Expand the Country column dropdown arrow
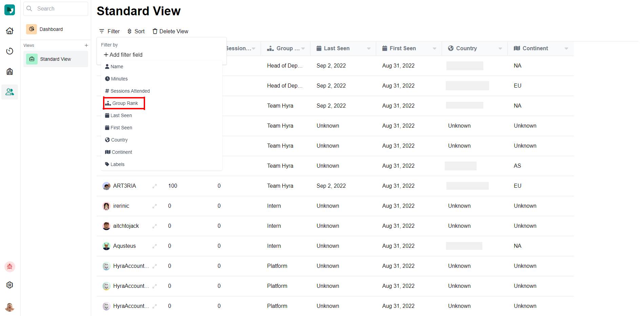Screen dimensions: 644x316 pos(500,49)
